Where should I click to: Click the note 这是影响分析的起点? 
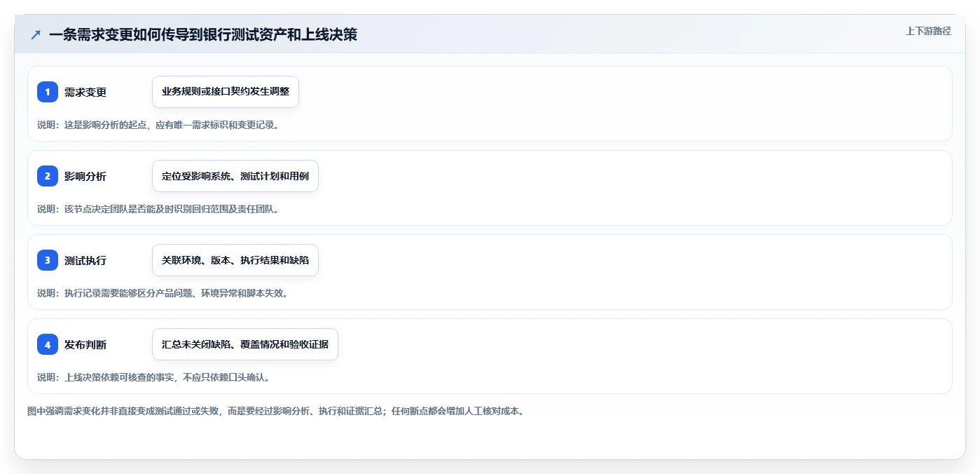(106, 125)
